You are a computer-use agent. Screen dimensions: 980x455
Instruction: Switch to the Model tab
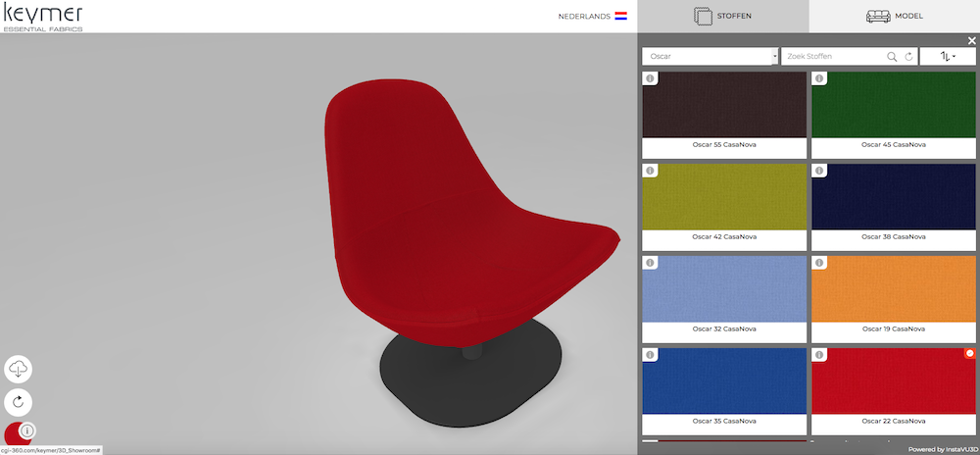(895, 17)
